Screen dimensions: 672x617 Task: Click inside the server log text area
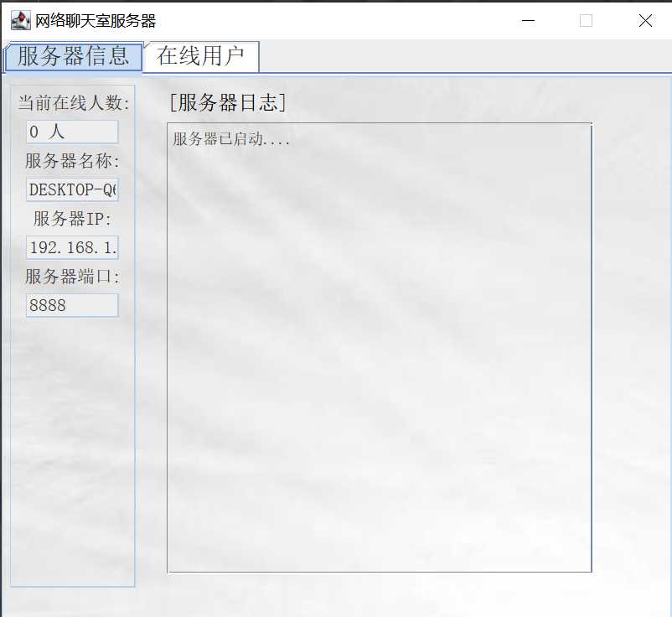(380, 347)
